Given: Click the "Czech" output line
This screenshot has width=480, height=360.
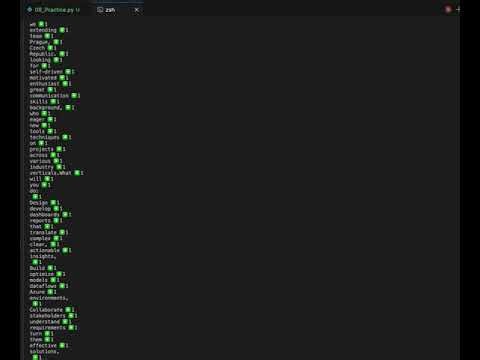Looking at the screenshot, I should tap(43, 48).
